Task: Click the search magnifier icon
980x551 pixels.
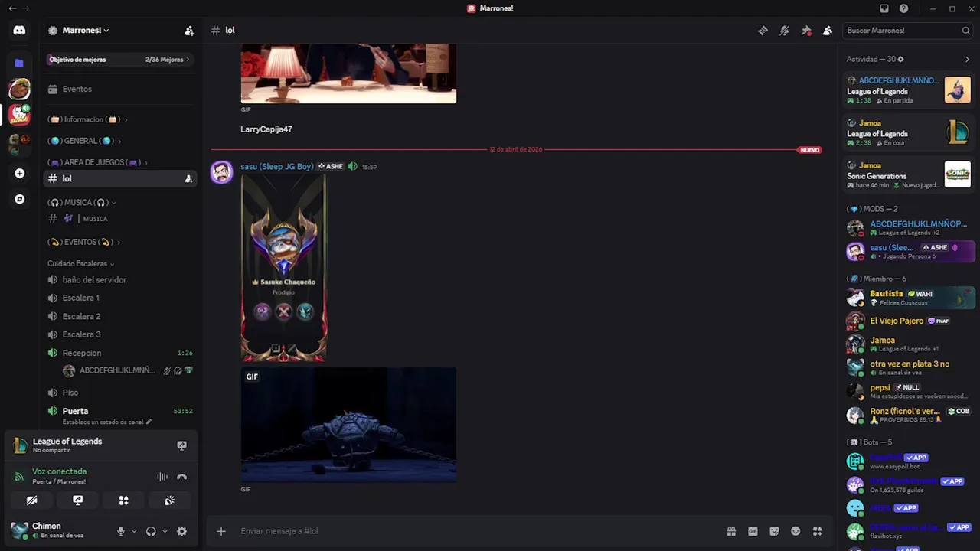Action: click(965, 31)
